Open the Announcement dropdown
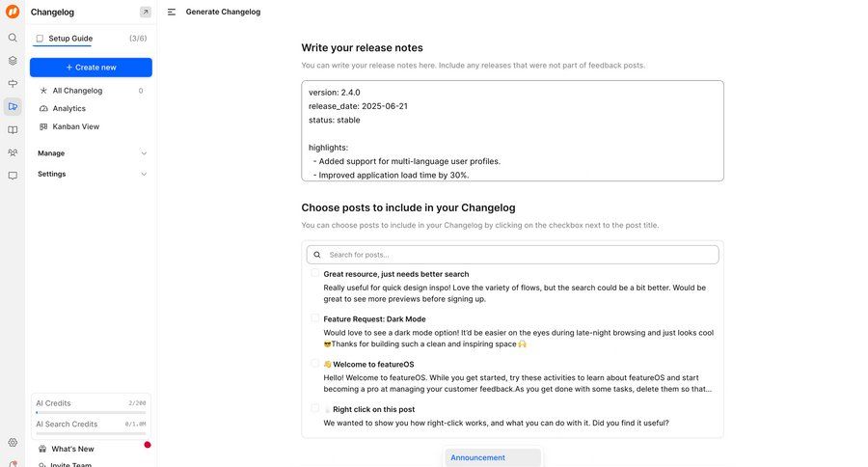 click(x=493, y=457)
